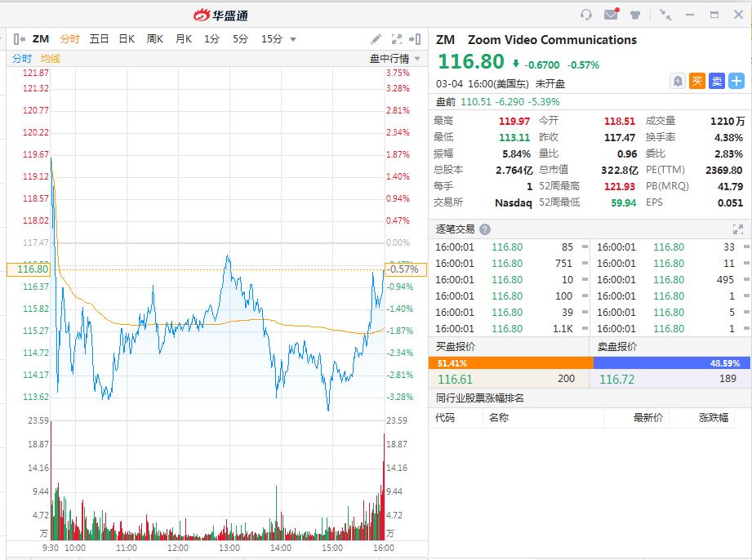Switch to the 5分 chart tab
The image size is (752, 560).
240,39
